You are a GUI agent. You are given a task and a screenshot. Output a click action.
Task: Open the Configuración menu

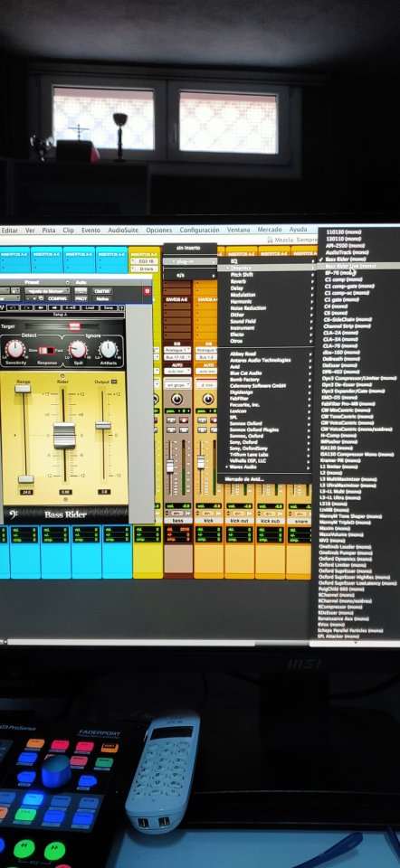click(199, 230)
